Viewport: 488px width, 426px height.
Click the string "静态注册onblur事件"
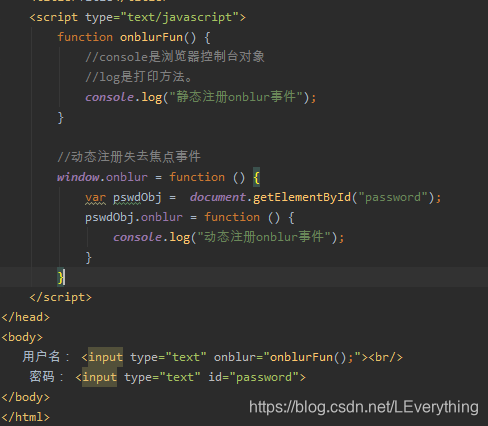[236, 97]
